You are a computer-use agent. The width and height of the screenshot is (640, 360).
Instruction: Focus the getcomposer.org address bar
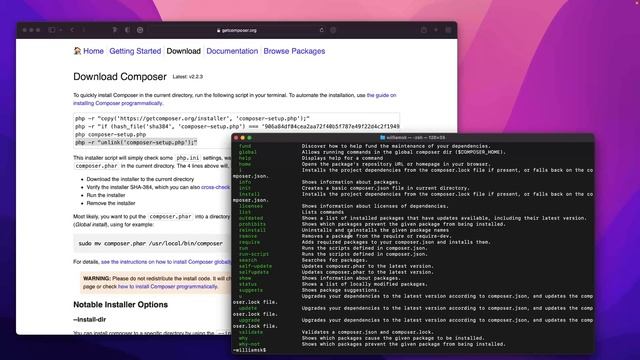click(237, 30)
